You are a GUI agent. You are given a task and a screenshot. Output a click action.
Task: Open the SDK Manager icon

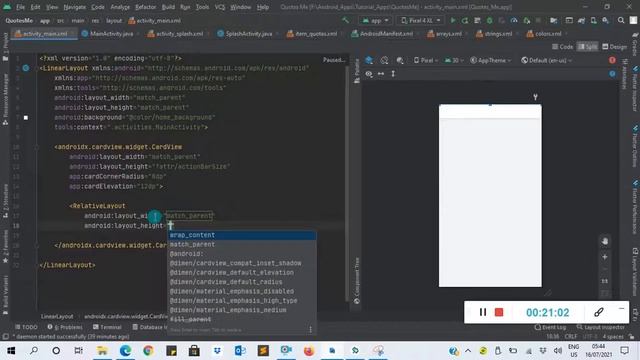click(606, 20)
